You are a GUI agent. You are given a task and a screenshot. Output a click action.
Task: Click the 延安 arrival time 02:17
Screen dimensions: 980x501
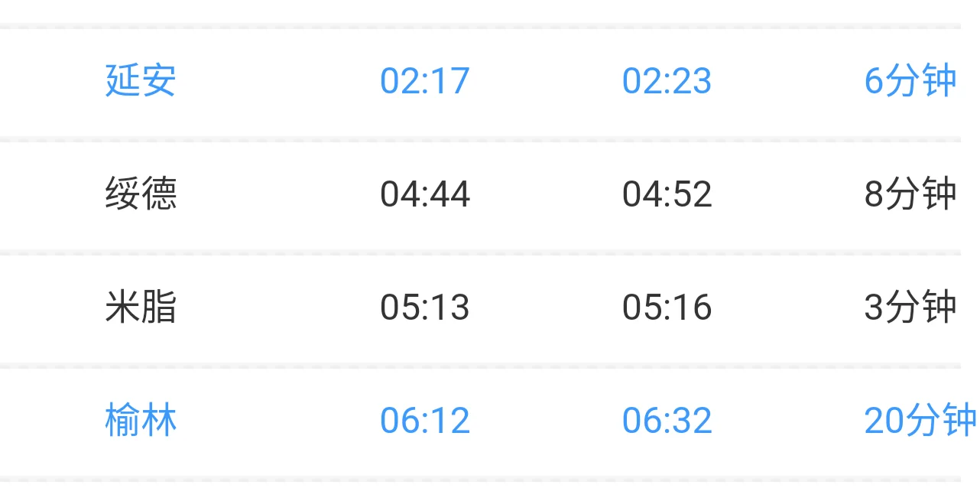[x=424, y=81]
